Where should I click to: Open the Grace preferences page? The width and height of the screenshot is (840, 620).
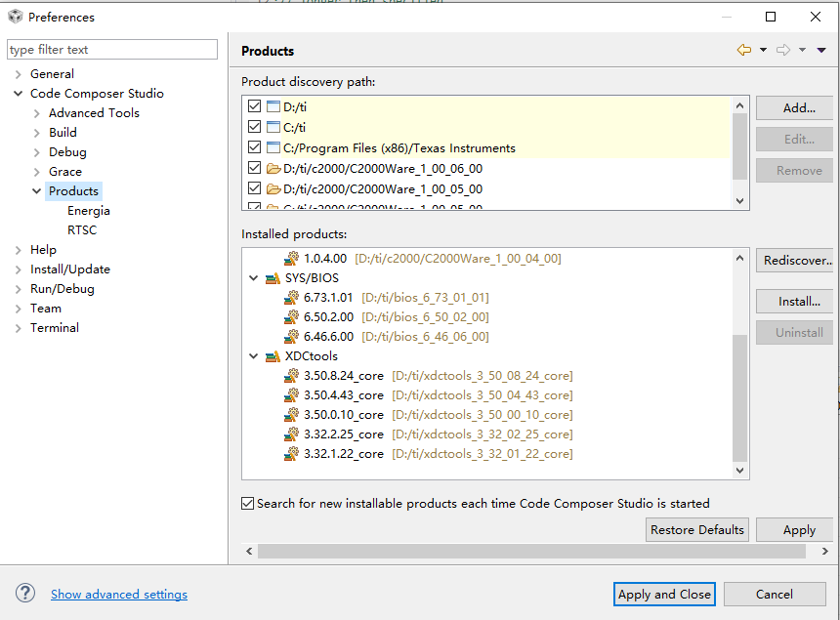pyautogui.click(x=65, y=171)
